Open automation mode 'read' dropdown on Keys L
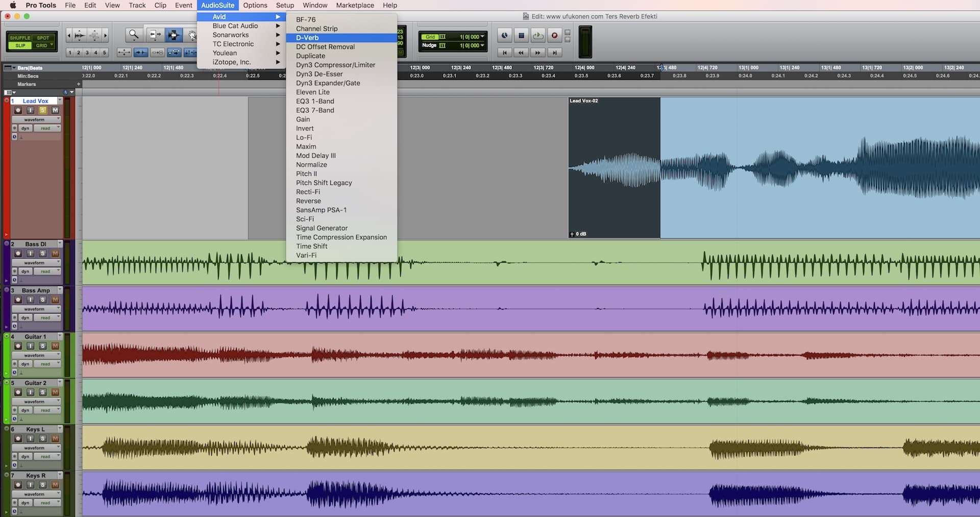 click(x=47, y=457)
